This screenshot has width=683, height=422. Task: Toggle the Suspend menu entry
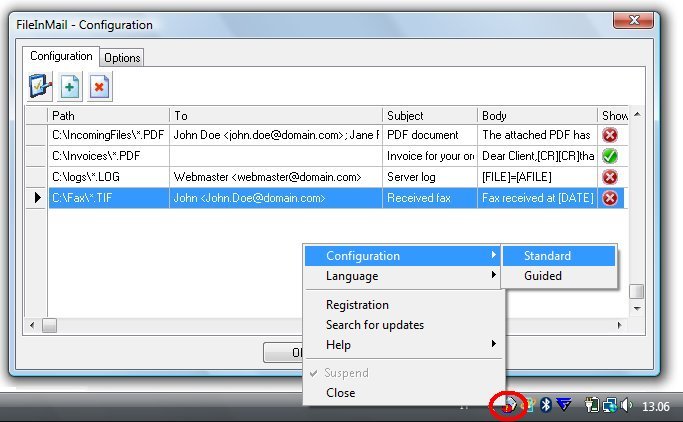403,373
